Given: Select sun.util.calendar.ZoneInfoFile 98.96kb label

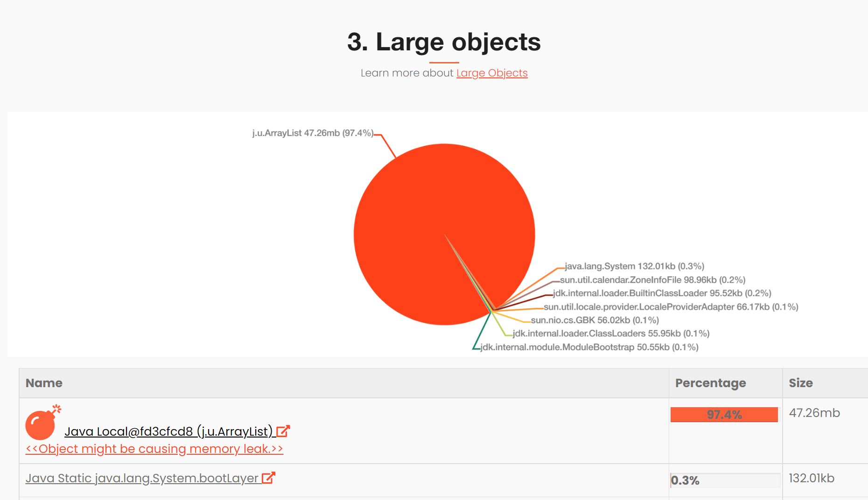Looking at the screenshot, I should tap(652, 280).
